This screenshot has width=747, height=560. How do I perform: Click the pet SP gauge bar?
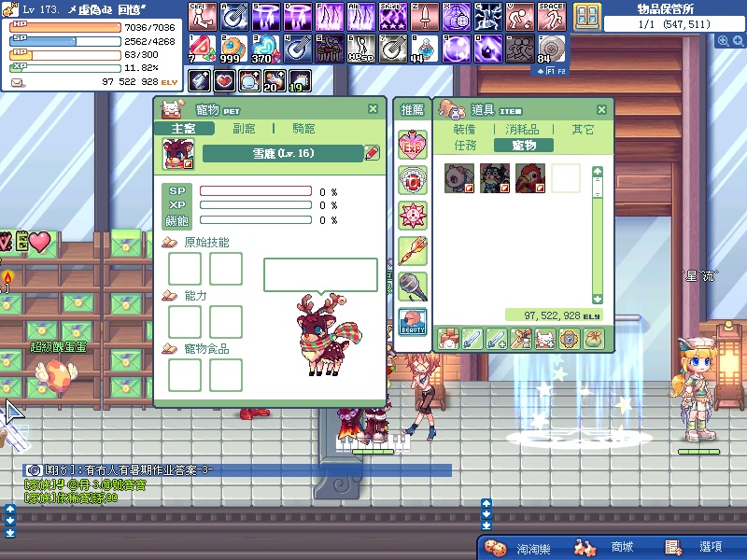[256, 191]
